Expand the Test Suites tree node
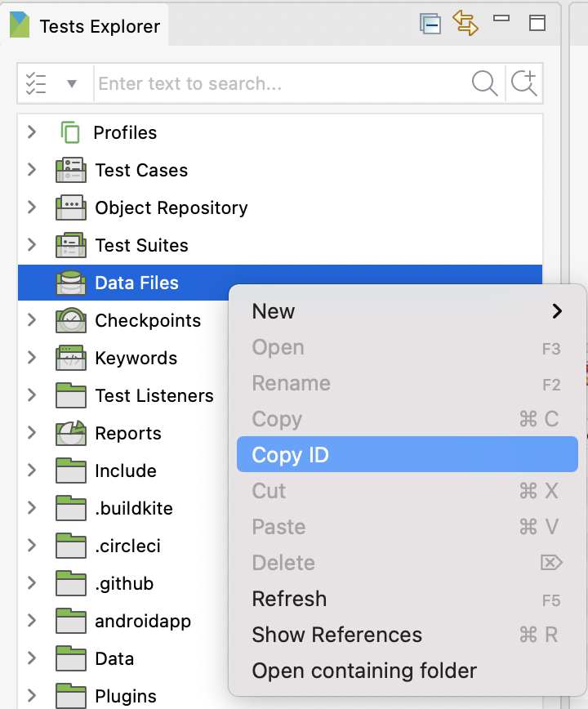 coord(32,245)
